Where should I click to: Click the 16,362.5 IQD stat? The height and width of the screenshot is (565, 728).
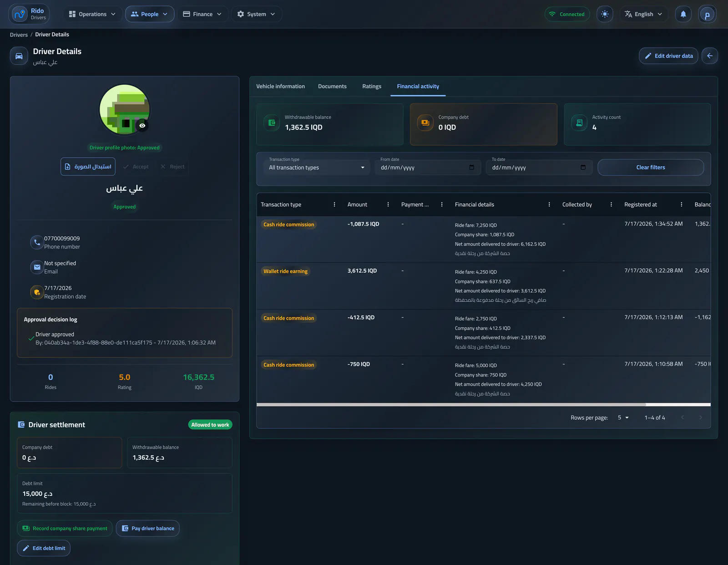(x=198, y=377)
